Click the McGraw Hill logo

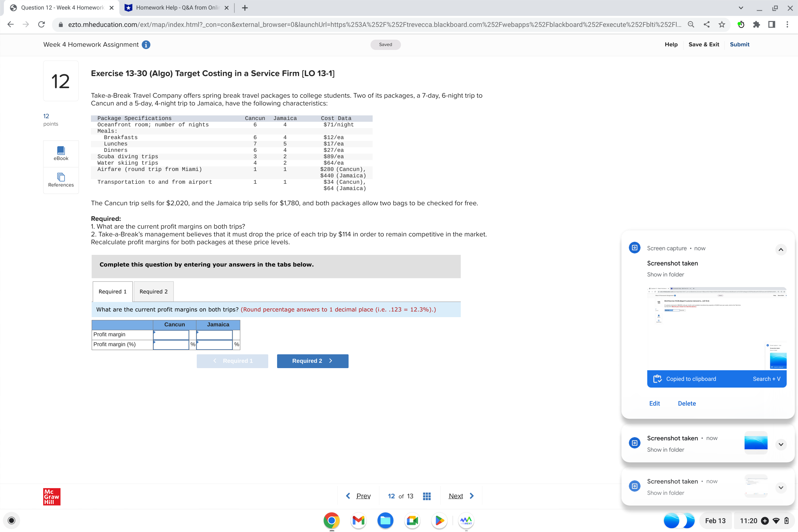click(51, 497)
